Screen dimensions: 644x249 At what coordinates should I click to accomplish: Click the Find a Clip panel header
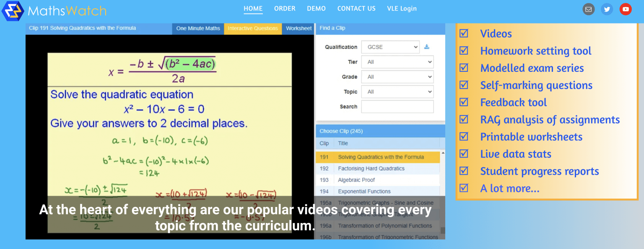pos(380,28)
